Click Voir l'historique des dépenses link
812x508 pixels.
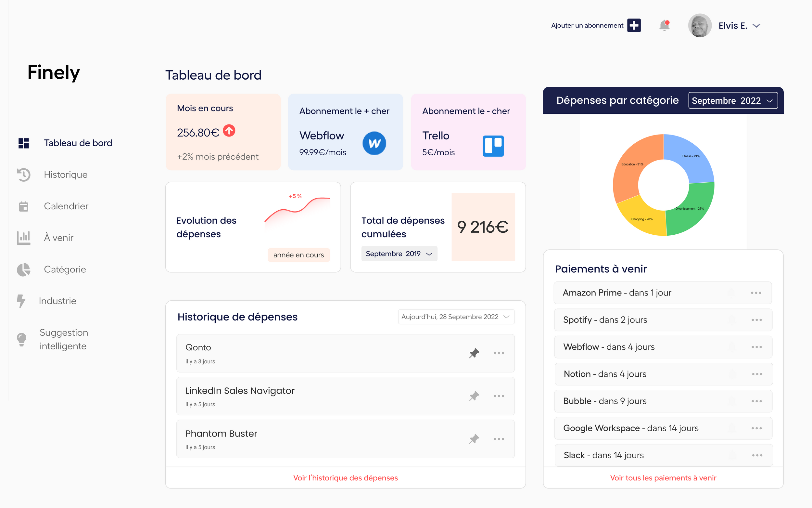point(345,477)
